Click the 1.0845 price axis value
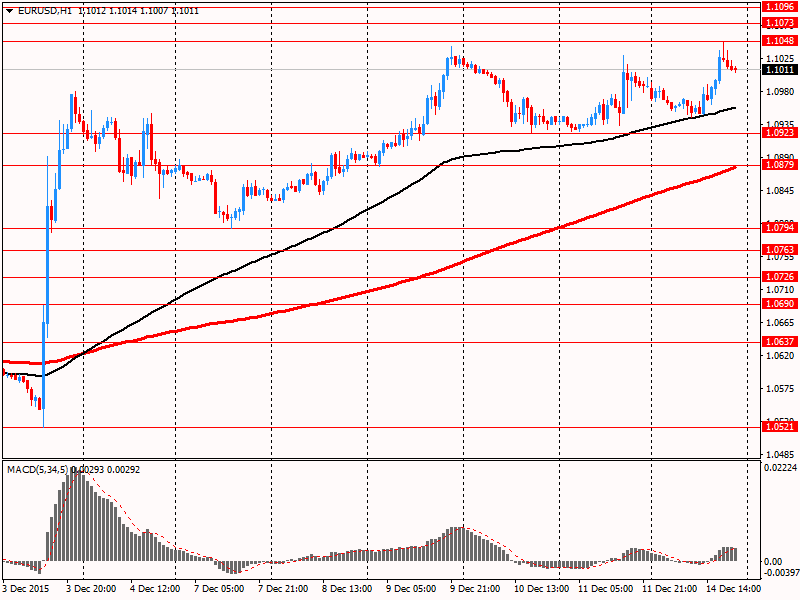Image resolution: width=800 pixels, height=600 pixels. click(x=781, y=191)
